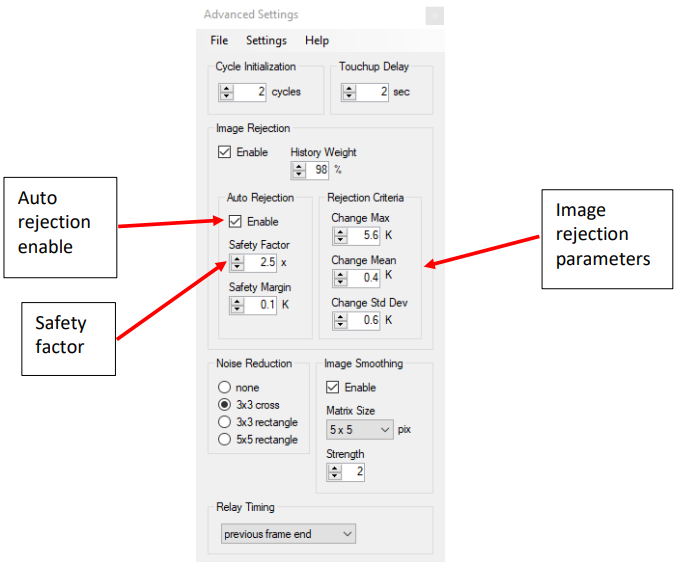Click the Safety Factor stepper arrows
The height and width of the screenshot is (562, 675).
click(x=236, y=263)
